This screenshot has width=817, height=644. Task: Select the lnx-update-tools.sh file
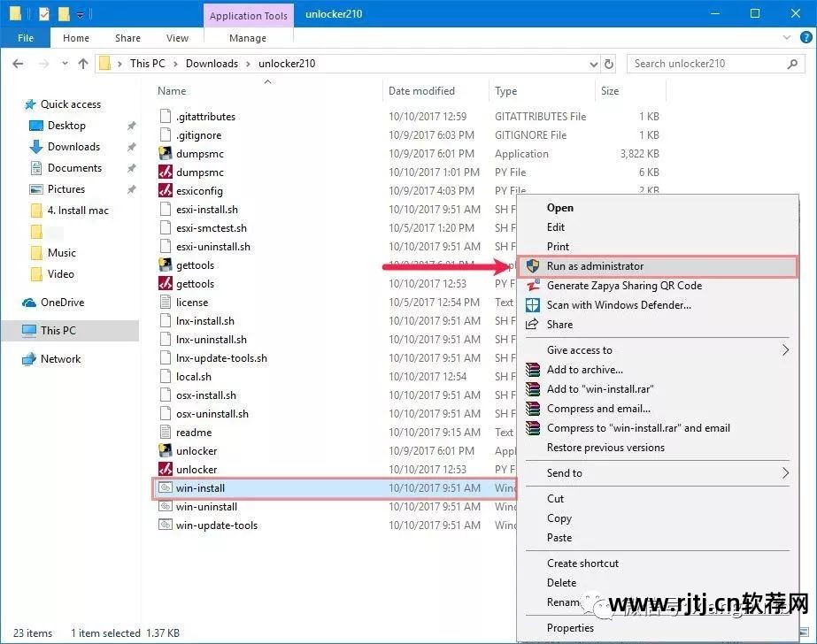(x=221, y=358)
